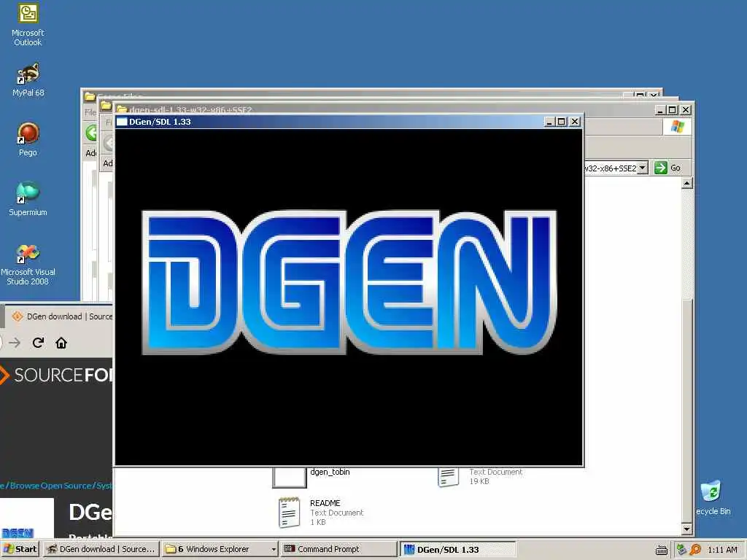747x560 pixels.
Task: Open the Microsoft Outlook desktop icon
Action: pos(28,25)
